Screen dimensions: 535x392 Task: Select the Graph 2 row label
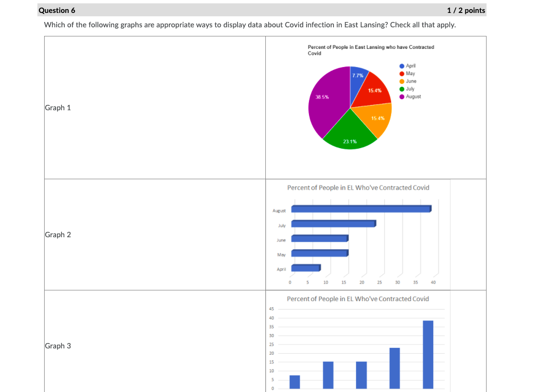pyautogui.click(x=58, y=234)
